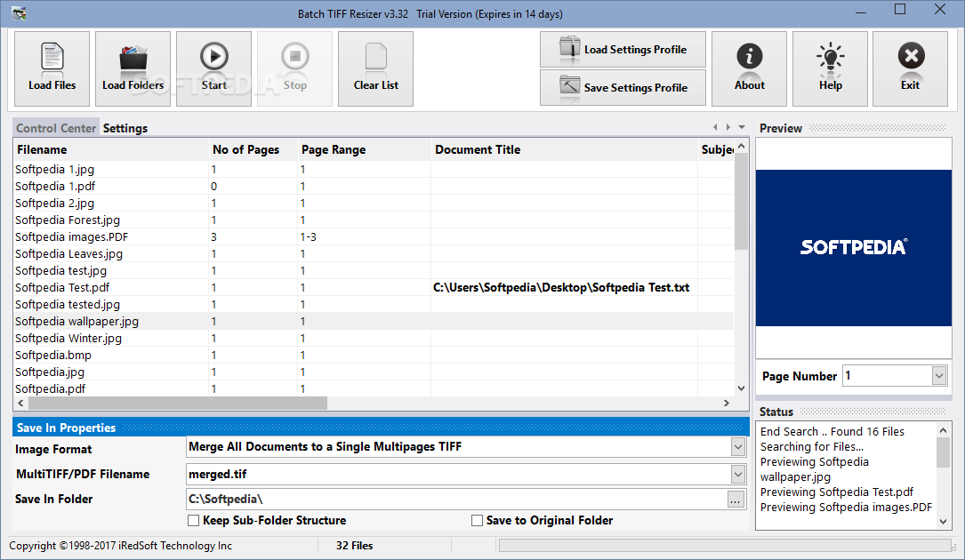Minimize the Batch TIFF Resizer window
The image size is (965, 560).
(x=861, y=12)
